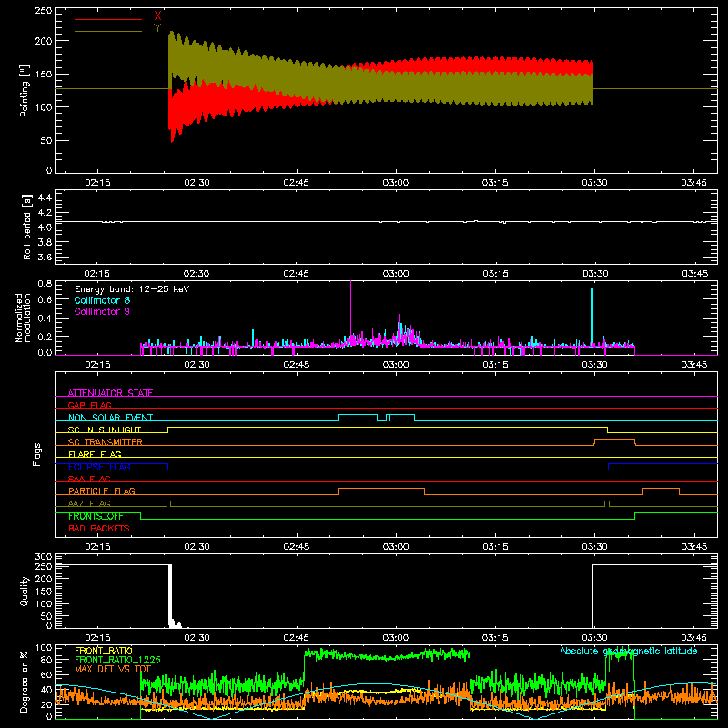The width and height of the screenshot is (728, 728).
Task: Click 03:15 time label under Roll period plot
Action: point(495,274)
